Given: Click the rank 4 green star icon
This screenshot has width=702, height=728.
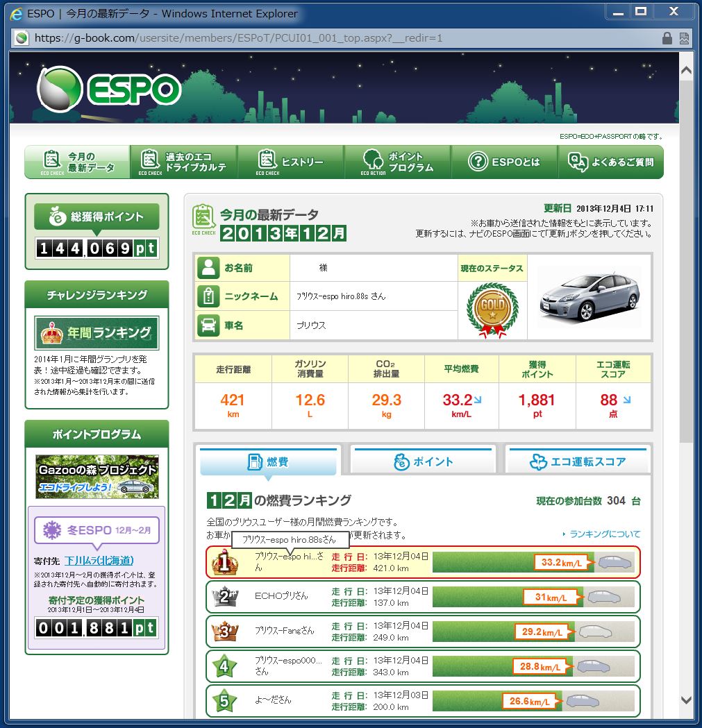Looking at the screenshot, I should point(224,666).
